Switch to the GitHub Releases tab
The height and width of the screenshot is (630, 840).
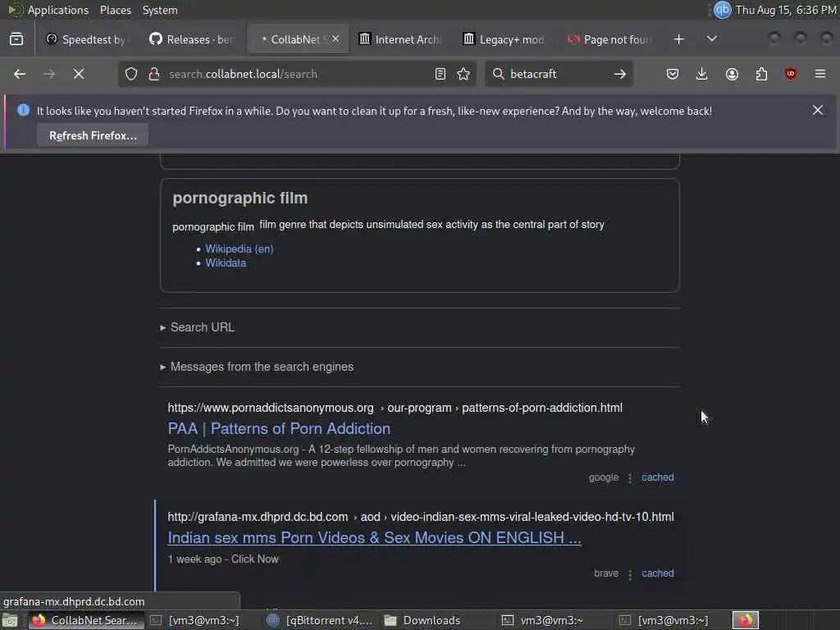(x=193, y=39)
